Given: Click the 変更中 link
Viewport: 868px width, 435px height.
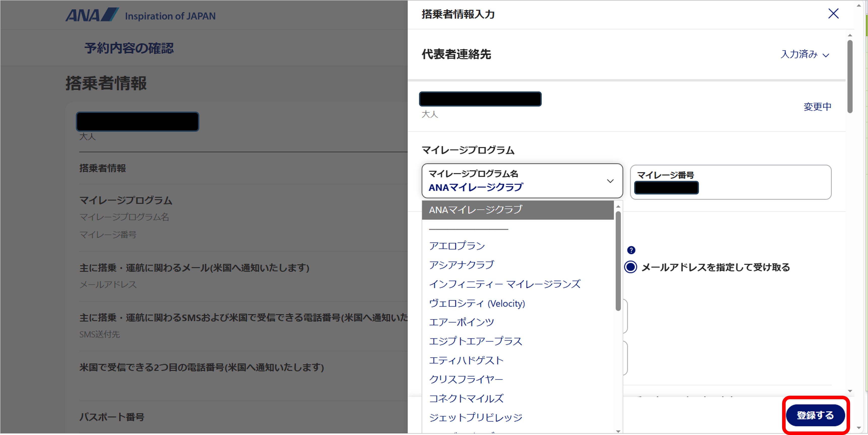Looking at the screenshot, I should [817, 107].
